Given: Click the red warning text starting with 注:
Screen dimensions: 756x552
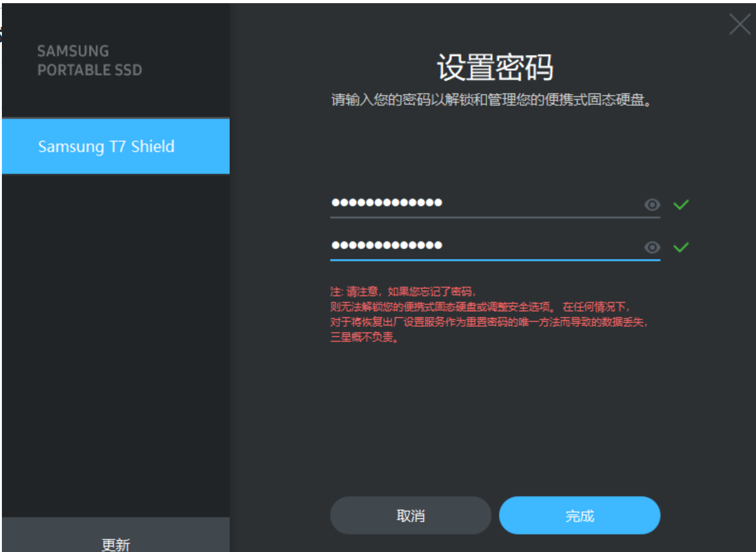Looking at the screenshot, I should 489,314.
